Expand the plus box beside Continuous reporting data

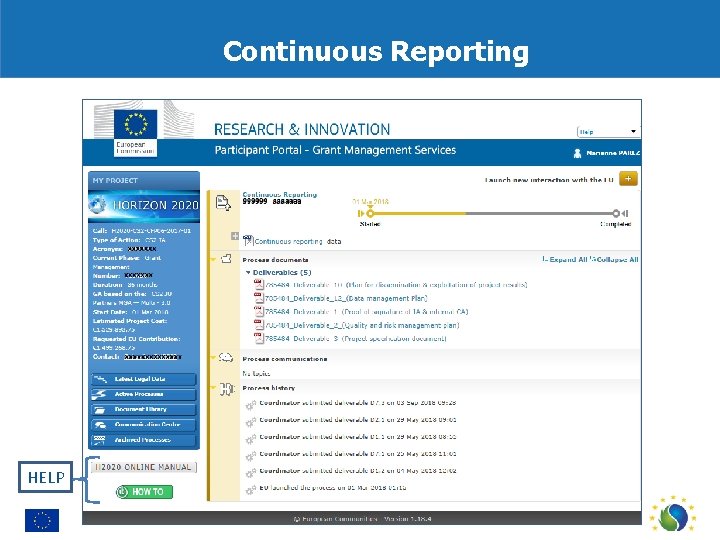(x=235, y=236)
